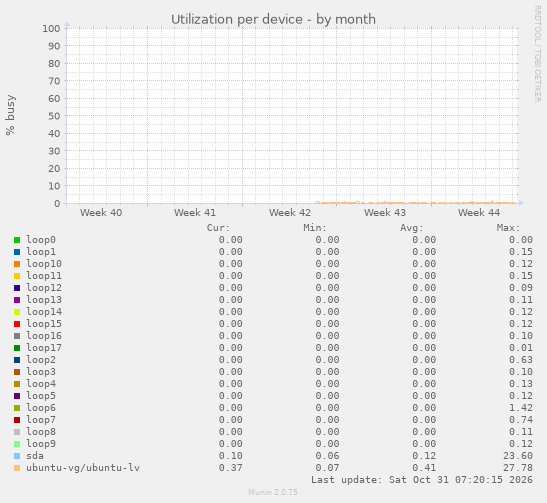
Task: Click the sda device label
Action: pyautogui.click(x=35, y=456)
